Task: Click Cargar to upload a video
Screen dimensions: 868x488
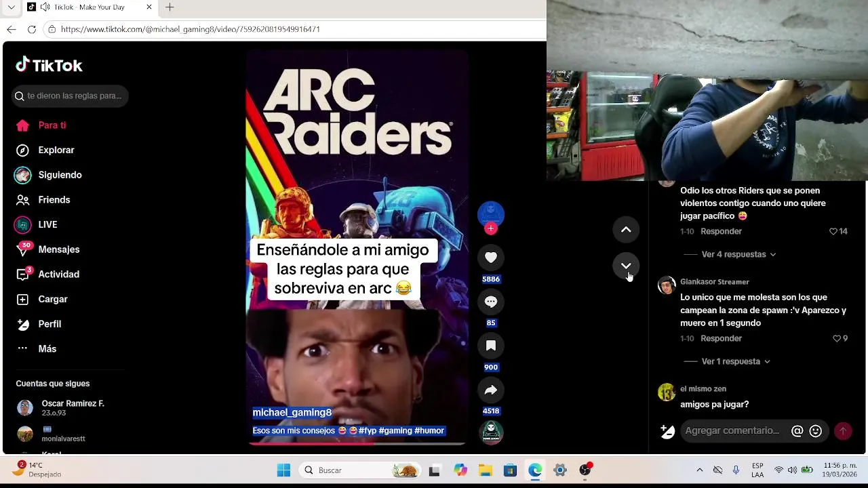Action: pyautogui.click(x=42, y=300)
